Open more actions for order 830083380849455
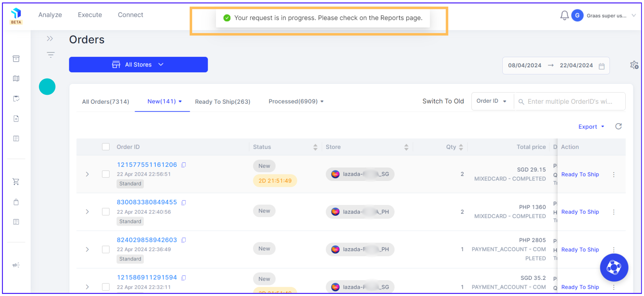644x296 pixels. click(x=614, y=212)
